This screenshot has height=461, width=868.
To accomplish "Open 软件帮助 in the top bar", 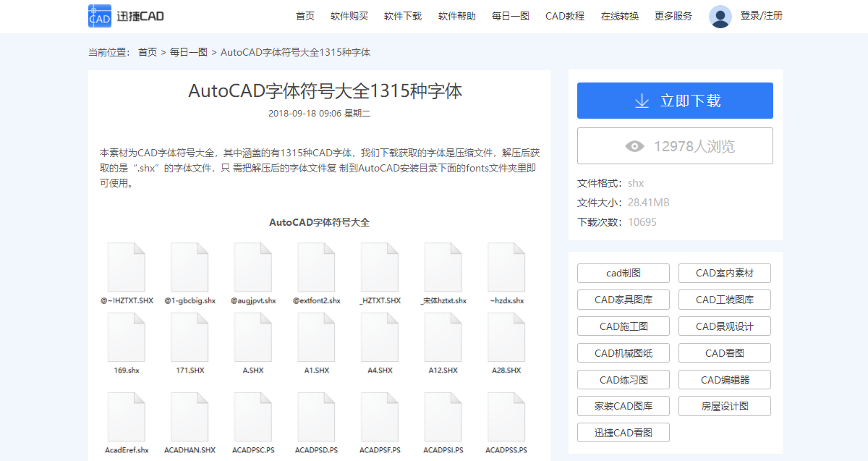I will point(457,16).
